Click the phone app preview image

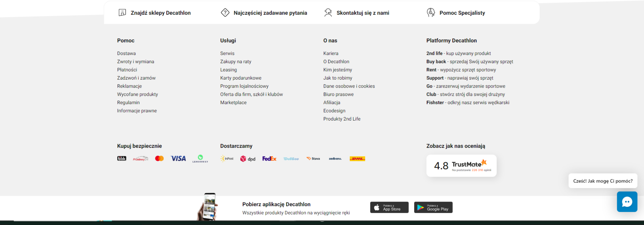click(x=209, y=207)
